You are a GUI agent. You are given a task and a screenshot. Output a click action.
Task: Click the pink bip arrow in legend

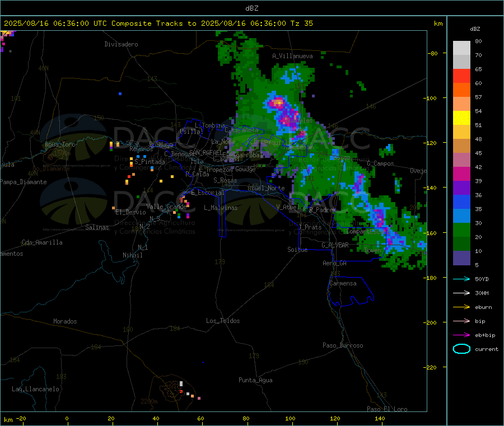click(x=461, y=321)
